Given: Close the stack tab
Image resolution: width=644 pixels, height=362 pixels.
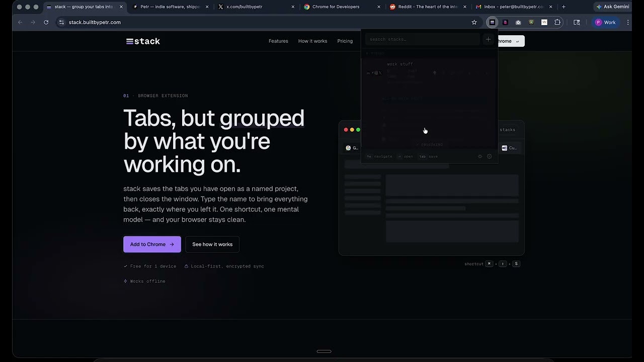Looking at the screenshot, I should click(x=121, y=7).
